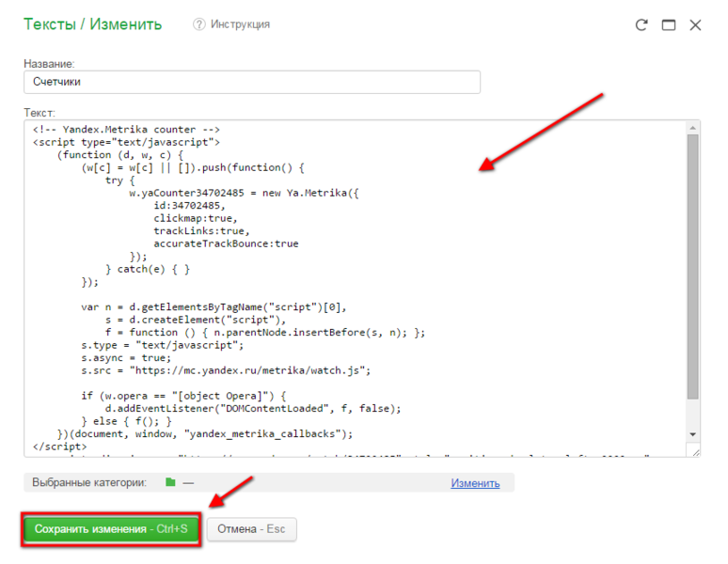Click the 'if (w.opera ==' line
728x564 pixels.
pyautogui.click(x=183, y=396)
